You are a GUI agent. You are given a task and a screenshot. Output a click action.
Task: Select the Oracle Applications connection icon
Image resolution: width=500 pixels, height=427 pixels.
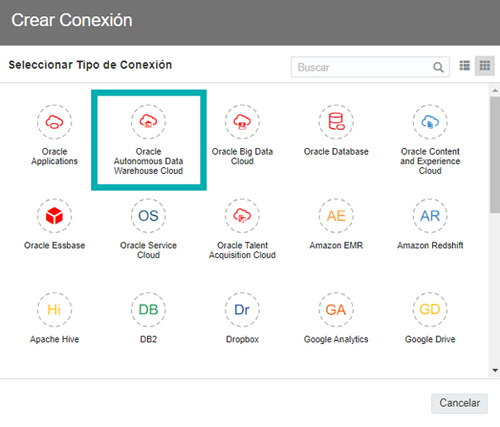54,122
